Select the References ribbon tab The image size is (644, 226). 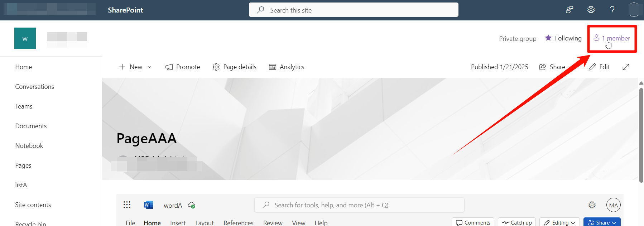point(239,223)
